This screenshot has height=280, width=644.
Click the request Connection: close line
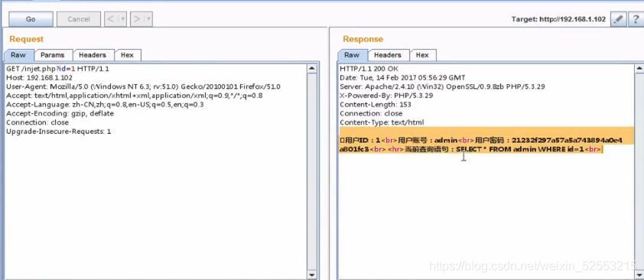point(37,122)
